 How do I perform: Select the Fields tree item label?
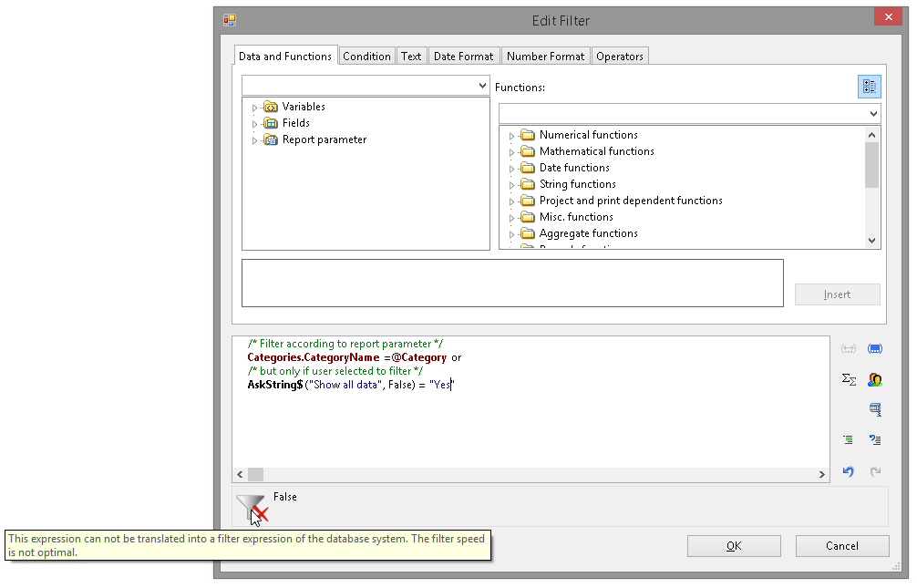pyautogui.click(x=296, y=123)
